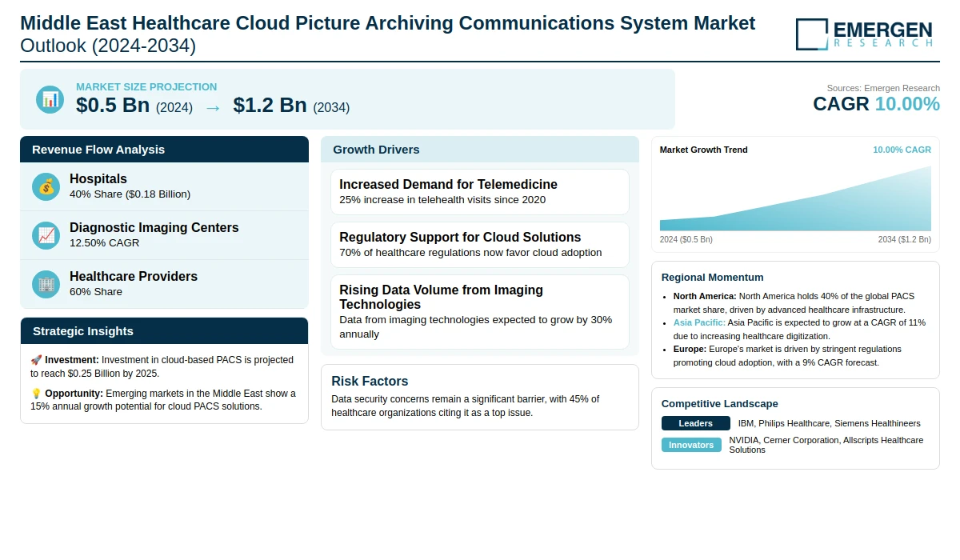Image resolution: width=960 pixels, height=560 pixels.
Task: Select the Regulatory Support for Cloud Solutions card
Action: [x=479, y=245]
